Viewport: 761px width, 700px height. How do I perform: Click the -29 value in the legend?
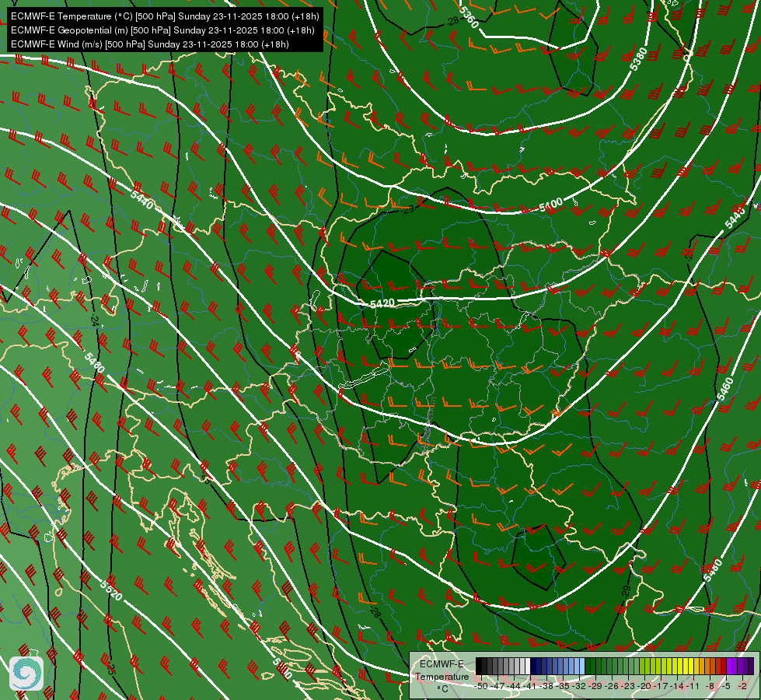click(595, 686)
